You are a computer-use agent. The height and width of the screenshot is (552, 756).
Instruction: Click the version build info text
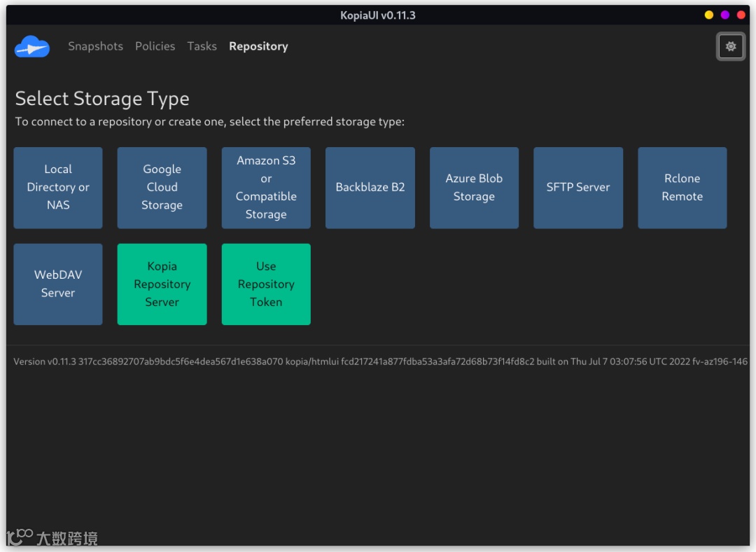pos(380,361)
